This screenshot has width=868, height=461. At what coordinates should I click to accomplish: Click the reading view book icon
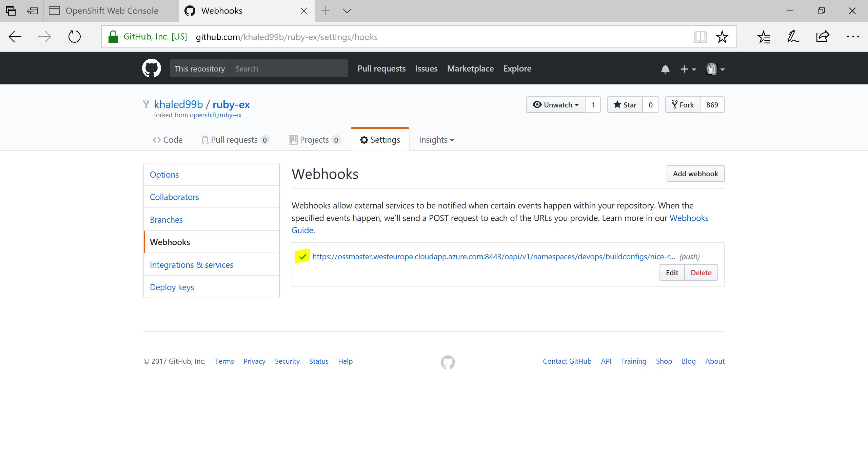[700, 37]
